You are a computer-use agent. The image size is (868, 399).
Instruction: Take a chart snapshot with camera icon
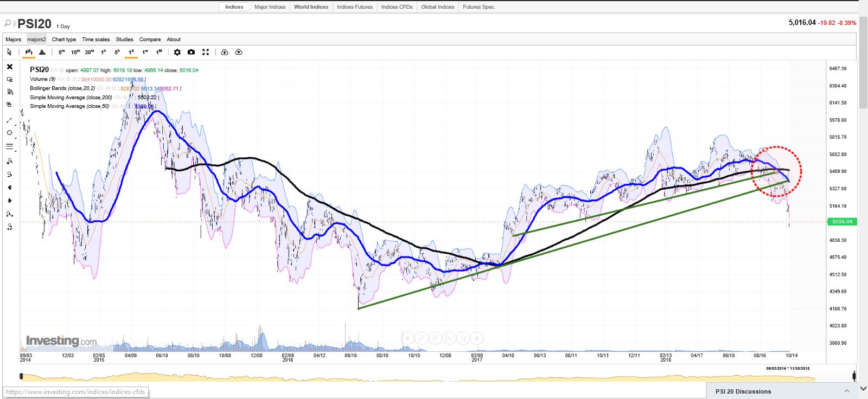click(191, 52)
